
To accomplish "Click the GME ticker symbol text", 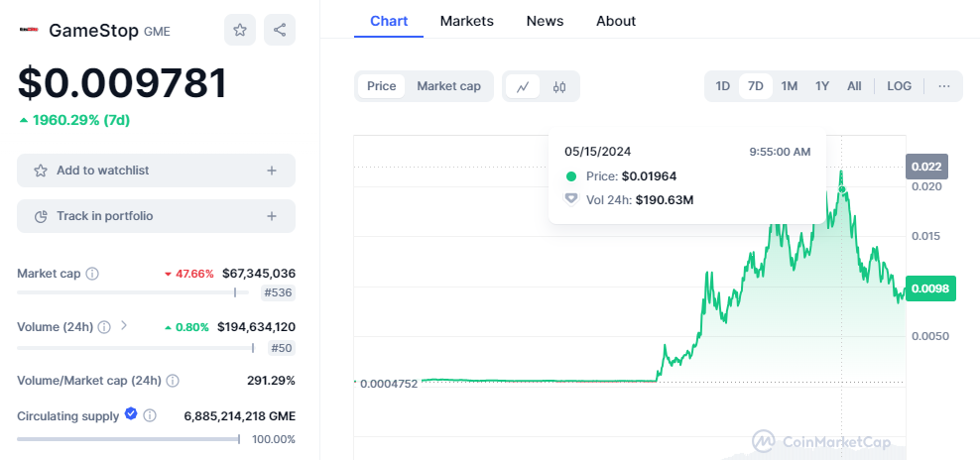I will tap(157, 32).
